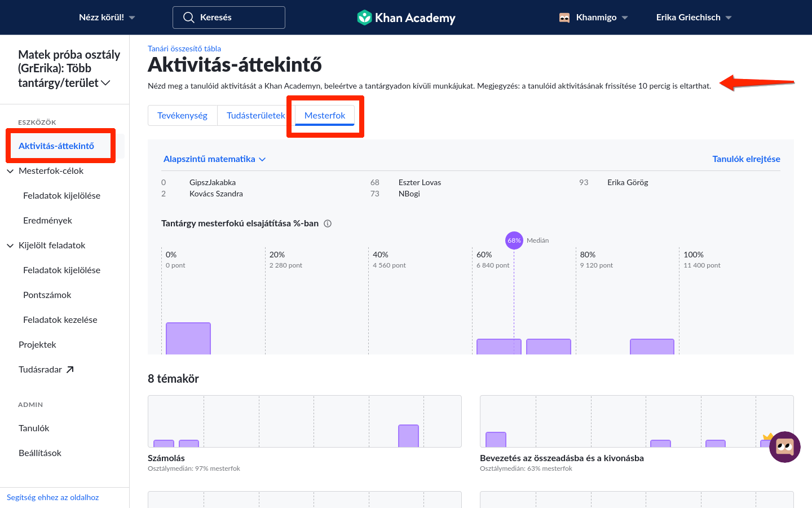
Task: Click the Tanári összesítő tábla breadcrumb link
Action: (184, 49)
